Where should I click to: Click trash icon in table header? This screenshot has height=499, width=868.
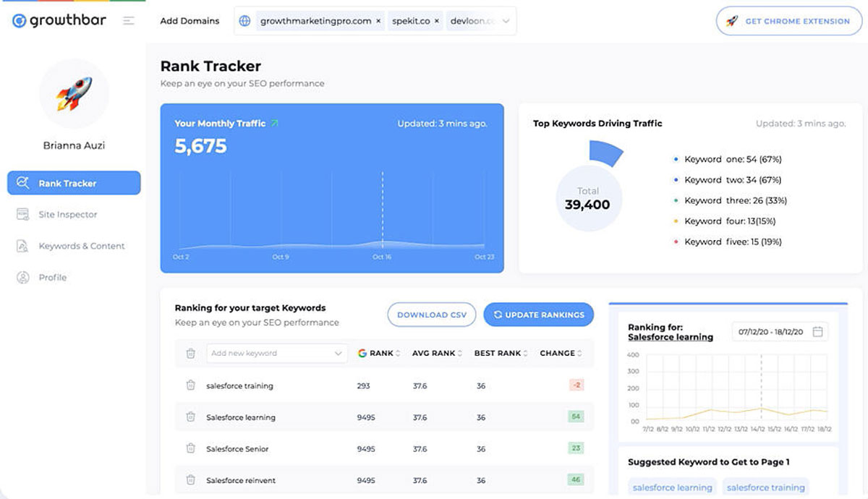point(191,354)
